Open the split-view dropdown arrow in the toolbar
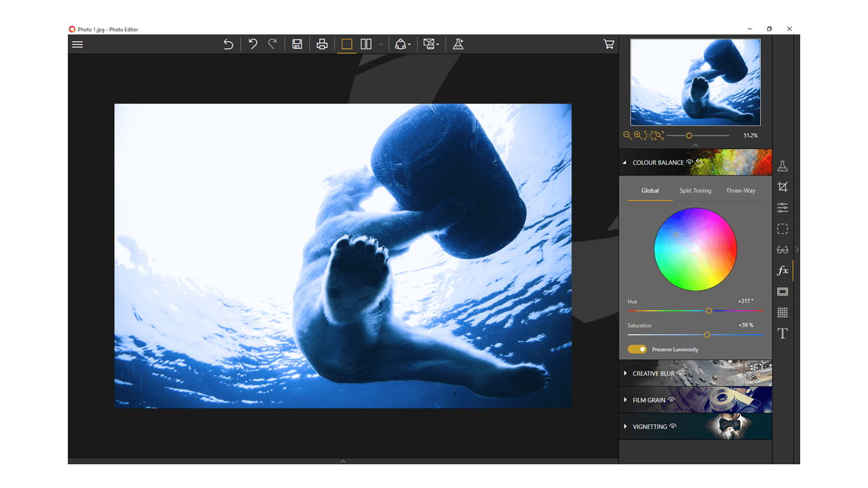The image size is (868, 488). point(380,43)
